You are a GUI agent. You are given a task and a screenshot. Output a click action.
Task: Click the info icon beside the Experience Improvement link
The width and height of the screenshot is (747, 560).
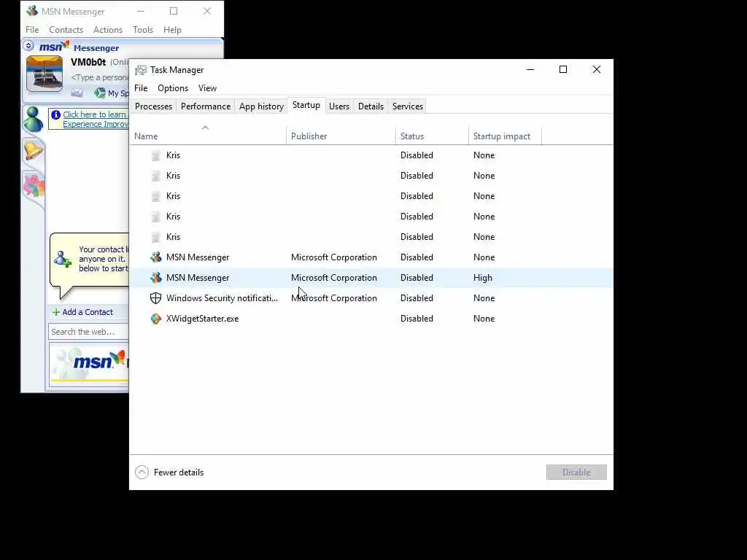pyautogui.click(x=55, y=114)
